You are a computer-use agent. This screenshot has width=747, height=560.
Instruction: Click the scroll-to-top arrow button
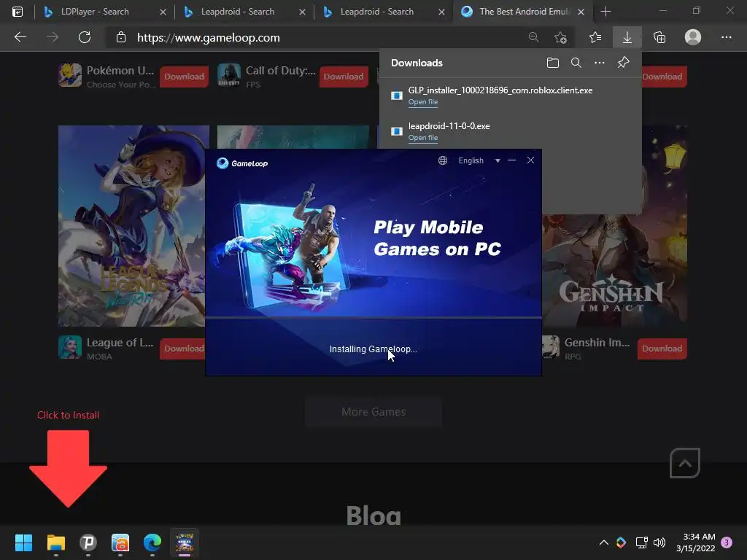pyautogui.click(x=684, y=463)
